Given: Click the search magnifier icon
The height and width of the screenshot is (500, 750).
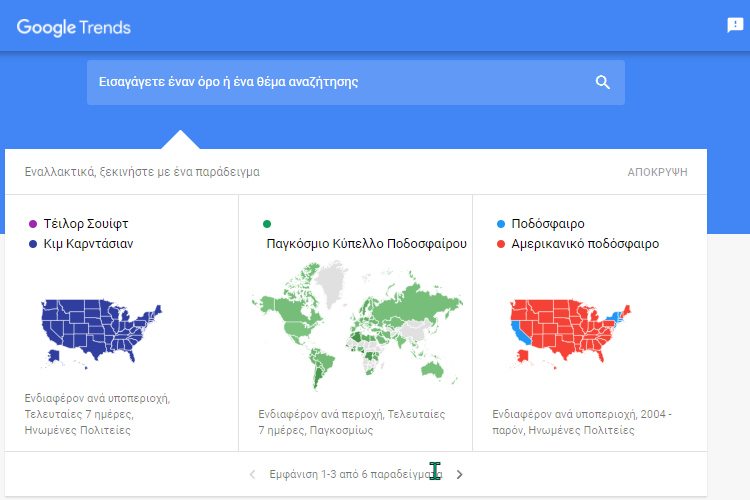Looking at the screenshot, I should pyautogui.click(x=602, y=82).
